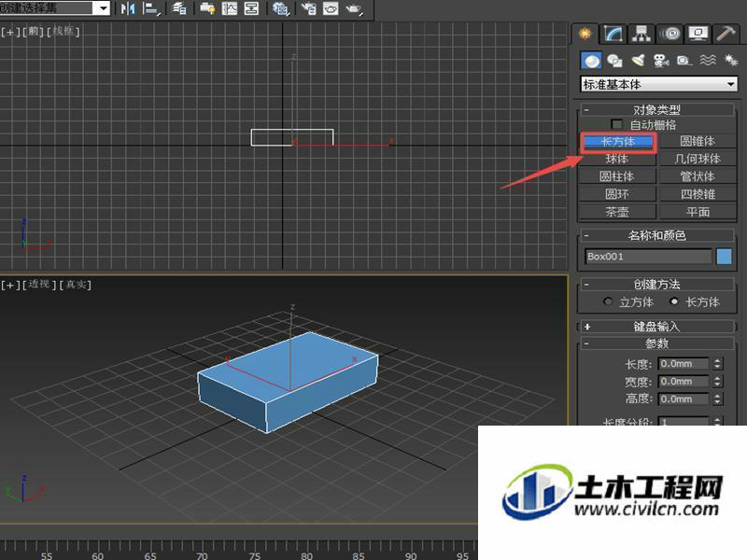Click the 宽度 spinner arrows
Screen dimensions: 747x560
[x=717, y=382]
